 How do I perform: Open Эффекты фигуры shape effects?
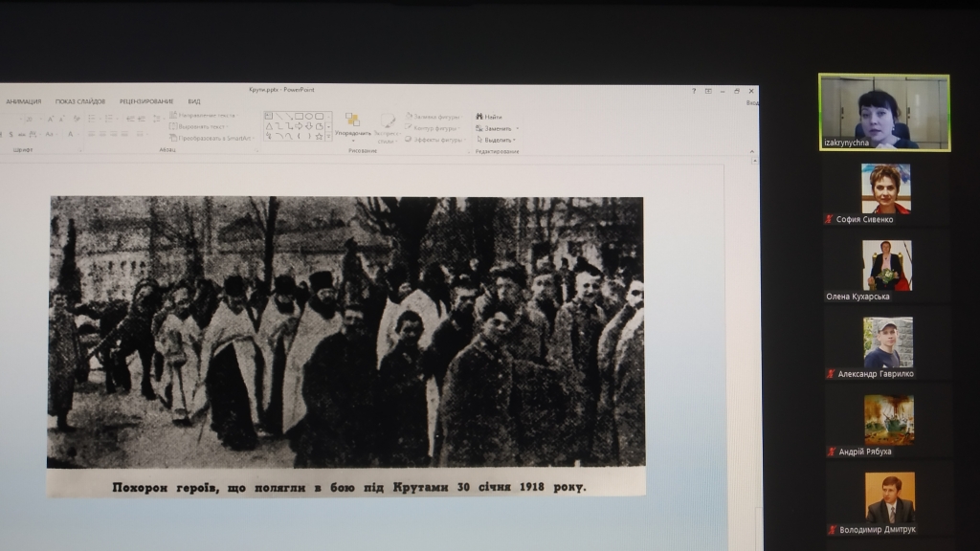pyautogui.click(x=434, y=140)
